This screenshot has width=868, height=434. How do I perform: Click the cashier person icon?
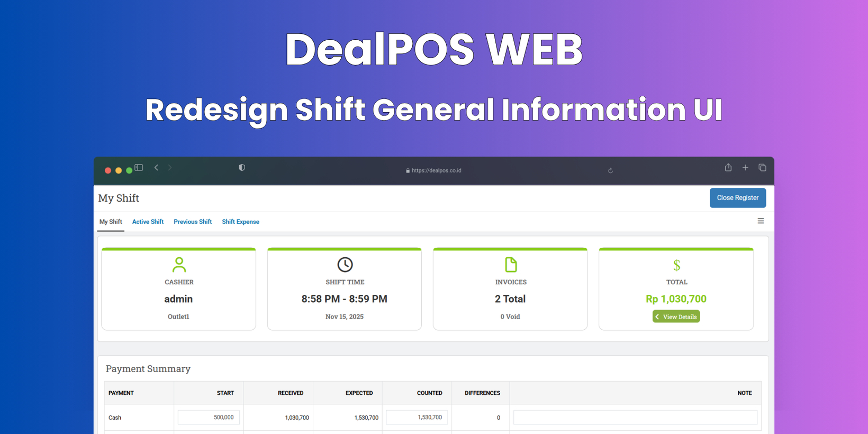(x=179, y=265)
